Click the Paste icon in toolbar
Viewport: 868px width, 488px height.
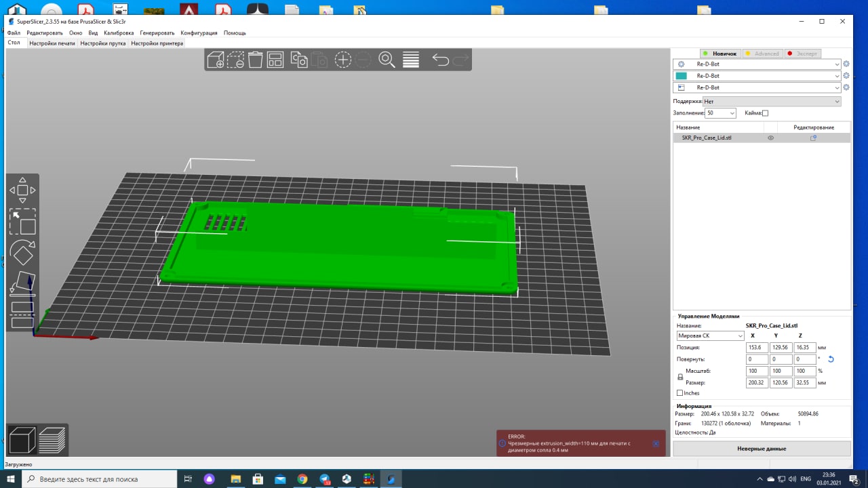point(319,60)
